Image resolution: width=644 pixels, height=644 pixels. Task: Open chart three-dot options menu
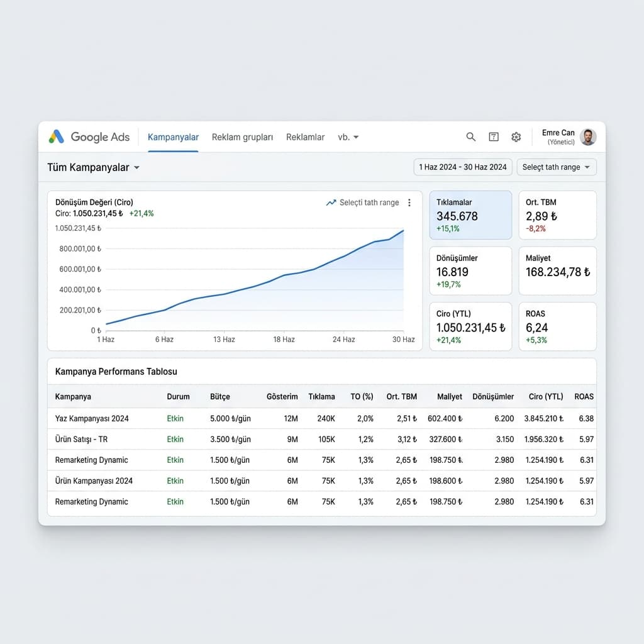pyautogui.click(x=409, y=203)
